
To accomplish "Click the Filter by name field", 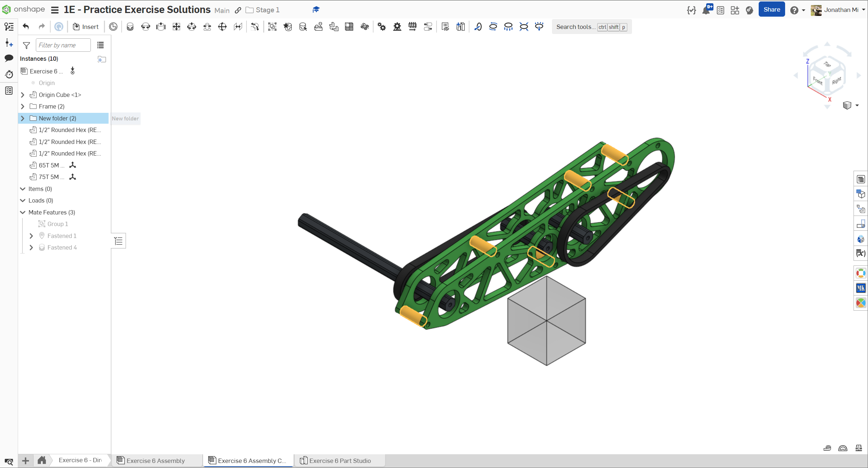I will tap(63, 45).
